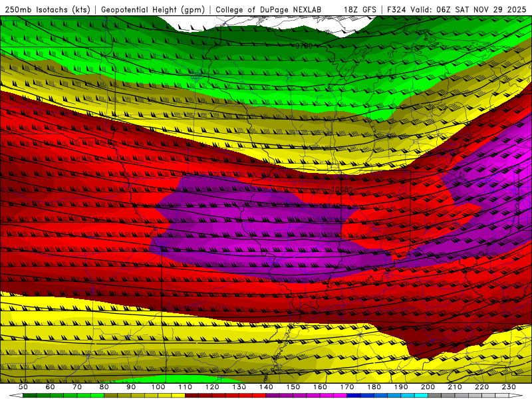Click the 170 value on the color scale

point(347,387)
